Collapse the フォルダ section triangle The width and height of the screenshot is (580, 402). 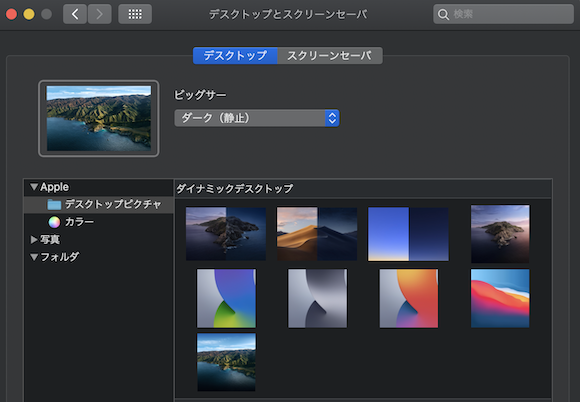[x=34, y=257]
